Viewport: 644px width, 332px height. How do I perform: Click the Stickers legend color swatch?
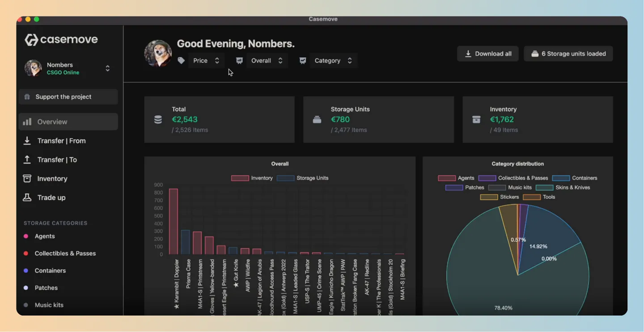(x=489, y=197)
